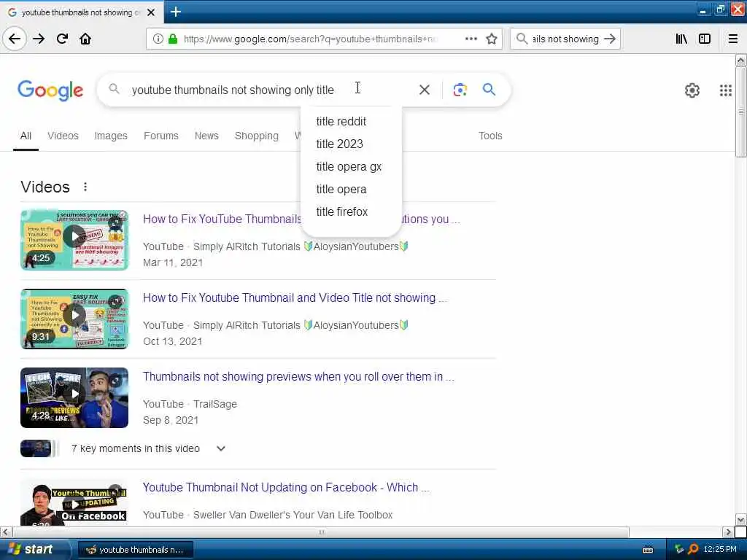This screenshot has height=560, width=747.
Task: Click the magnifier icon in Firefox search box
Action: click(x=522, y=39)
